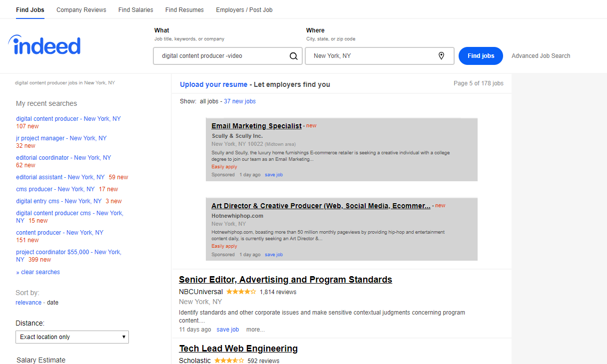Open Find Resumes in top navigation

click(184, 10)
